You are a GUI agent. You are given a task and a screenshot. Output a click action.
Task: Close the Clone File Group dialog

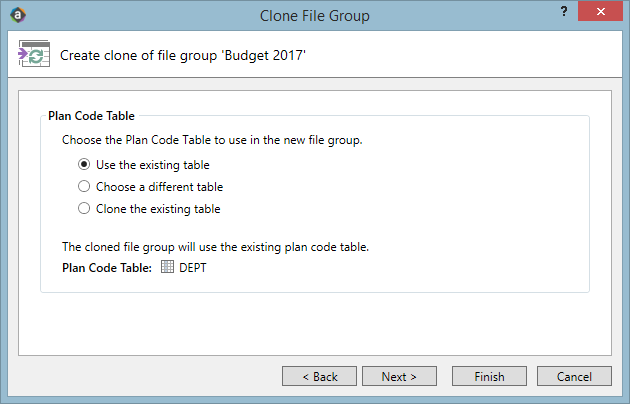600,11
